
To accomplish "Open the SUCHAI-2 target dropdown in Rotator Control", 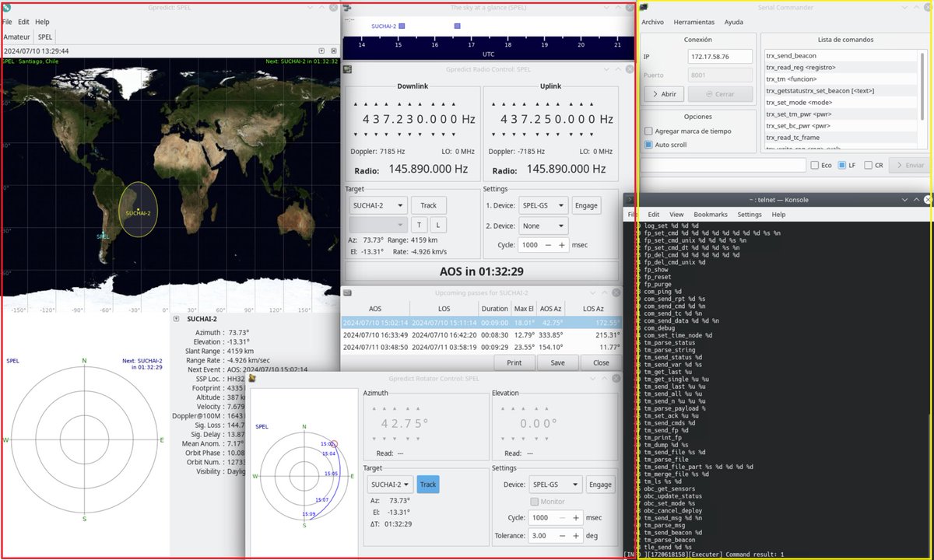I will pos(390,484).
